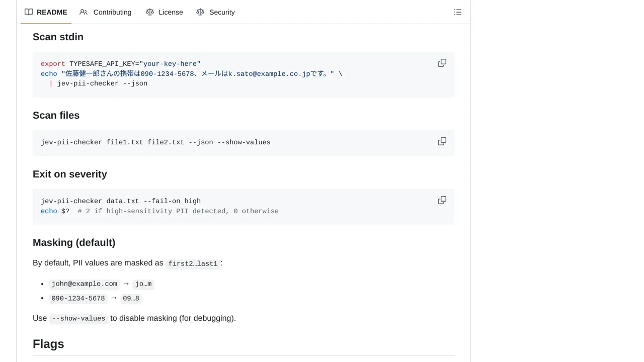Viewport: 644px width, 362px height.
Task: Click the 09…8 masked value
Action: pyautogui.click(x=131, y=299)
